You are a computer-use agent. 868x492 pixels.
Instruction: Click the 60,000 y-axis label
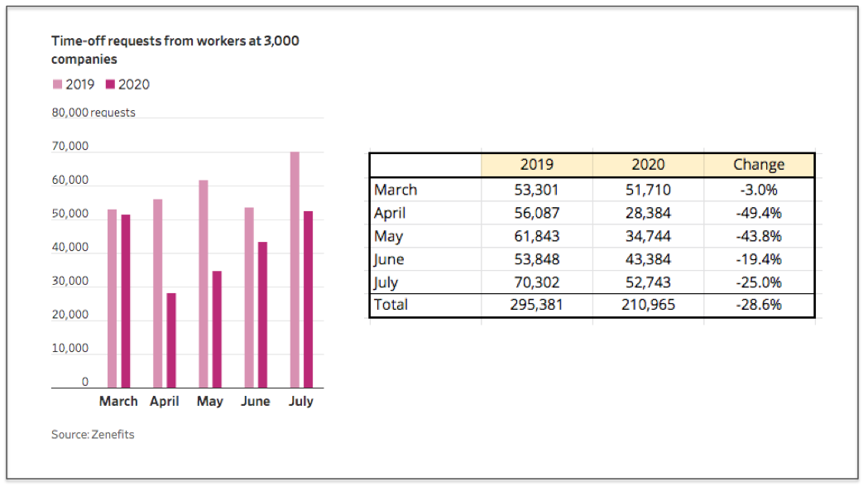click(x=70, y=180)
